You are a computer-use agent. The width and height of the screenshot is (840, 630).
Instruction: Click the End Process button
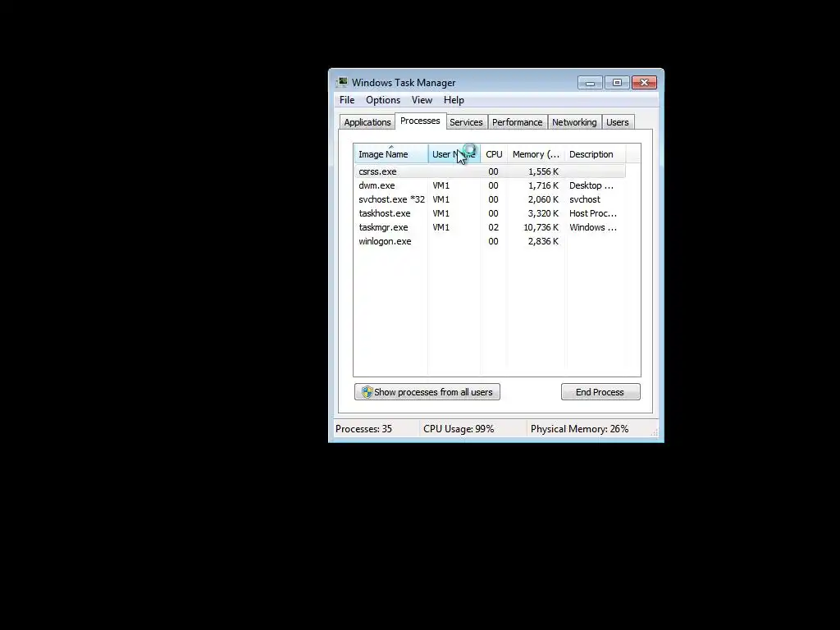tap(600, 392)
